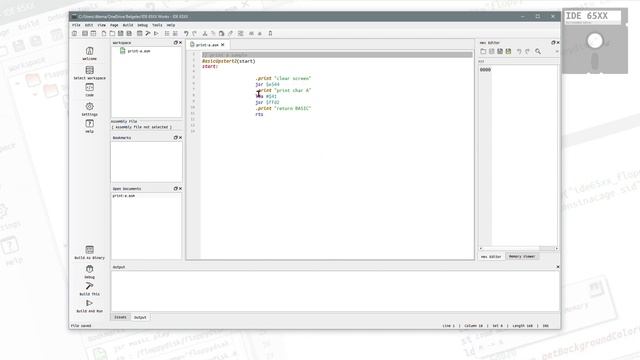Image resolution: width=640 pixels, height=360 pixels.
Task: Click Build As Binary in the sidebar
Action: 89,252
